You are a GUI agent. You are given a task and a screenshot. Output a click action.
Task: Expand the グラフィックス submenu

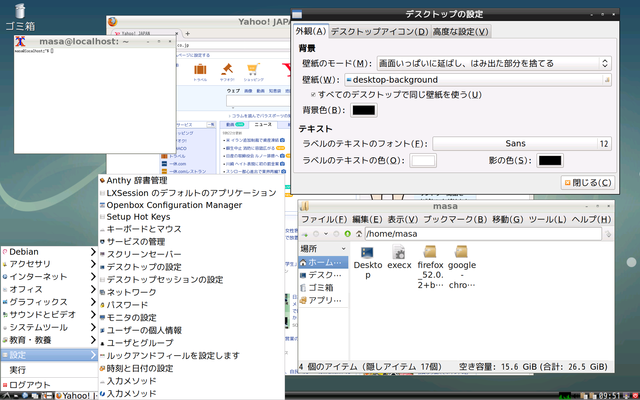(x=49, y=302)
